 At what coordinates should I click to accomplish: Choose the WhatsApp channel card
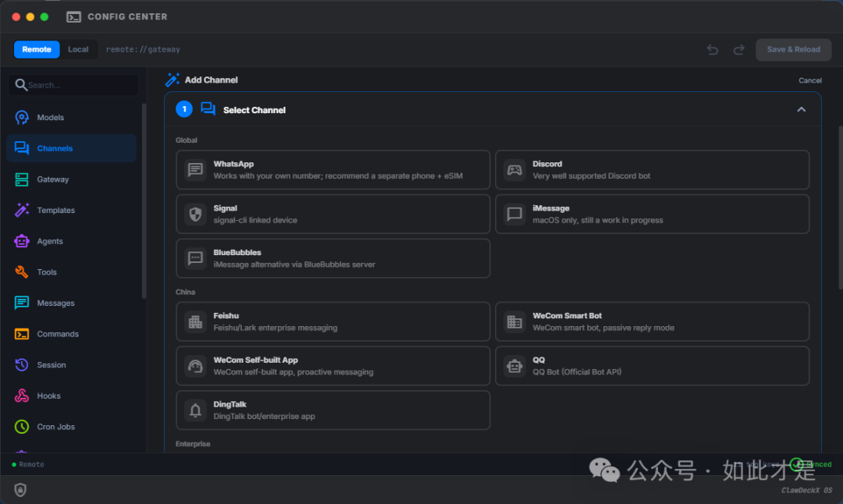point(333,170)
